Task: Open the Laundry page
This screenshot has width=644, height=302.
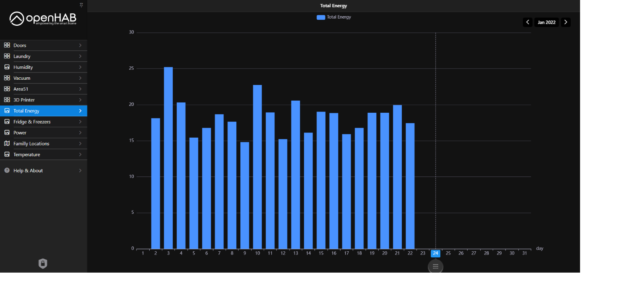Action: (43, 56)
